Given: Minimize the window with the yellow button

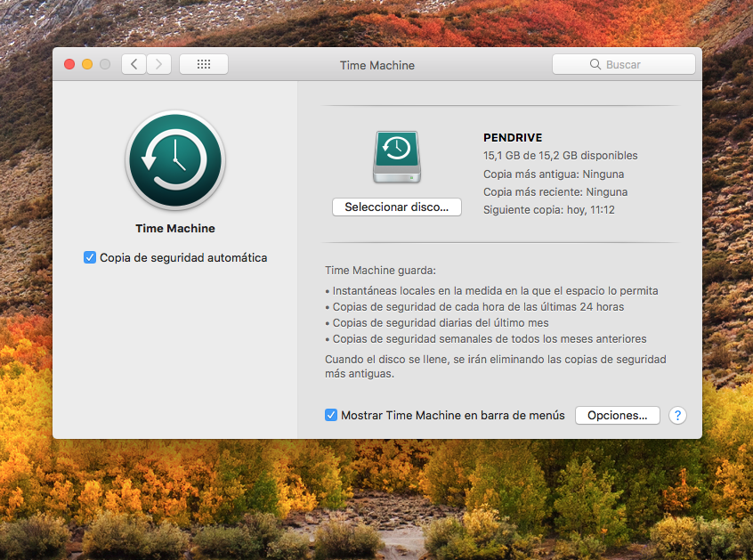Looking at the screenshot, I should [87, 64].
